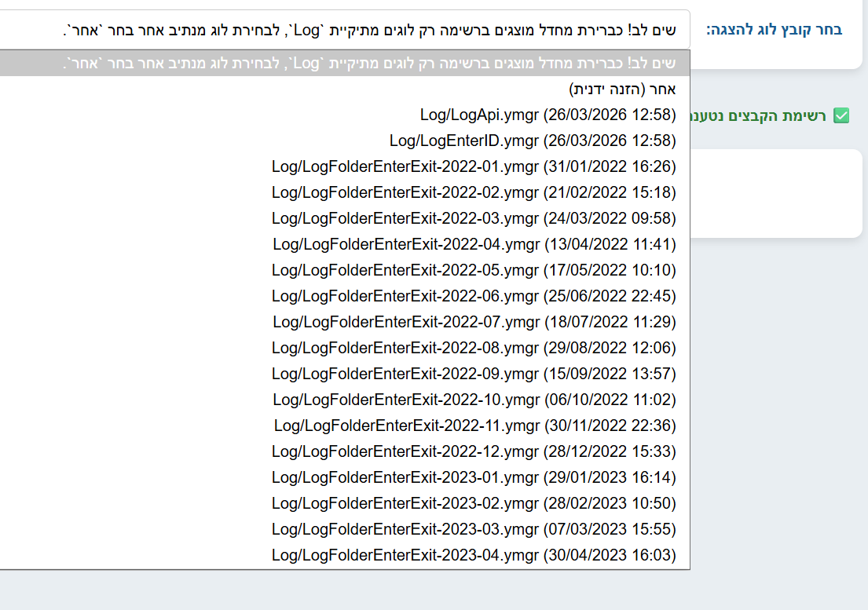Pick the September 2022 log file
The width and height of the screenshot is (868, 610).
point(474,374)
